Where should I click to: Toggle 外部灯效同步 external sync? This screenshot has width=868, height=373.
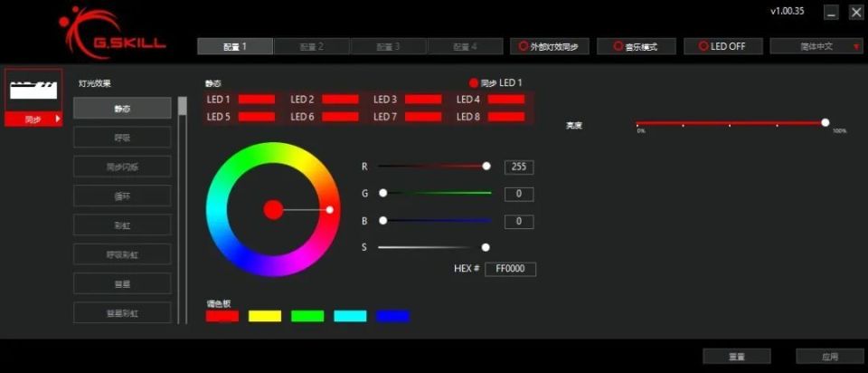(x=549, y=46)
